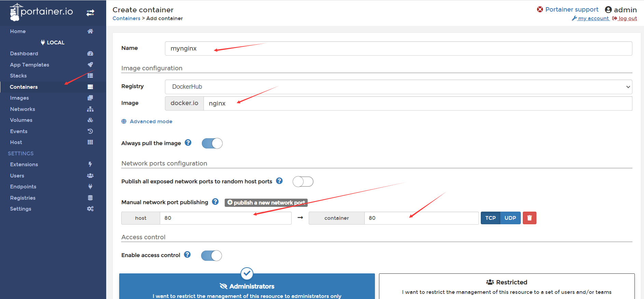This screenshot has width=644, height=299.
Task: Open Dashboard in the sidebar
Action: pyautogui.click(x=24, y=54)
